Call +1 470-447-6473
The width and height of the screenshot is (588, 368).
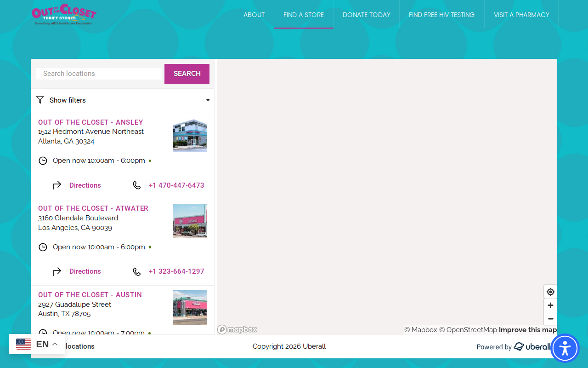click(x=176, y=185)
